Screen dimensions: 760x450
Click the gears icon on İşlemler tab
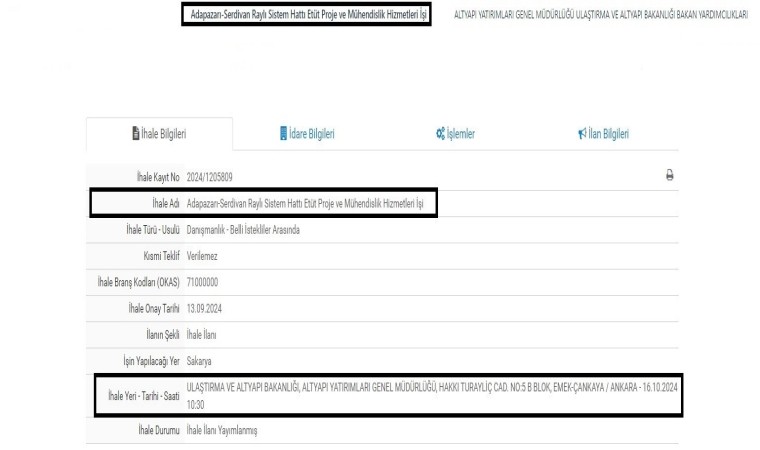click(x=440, y=134)
